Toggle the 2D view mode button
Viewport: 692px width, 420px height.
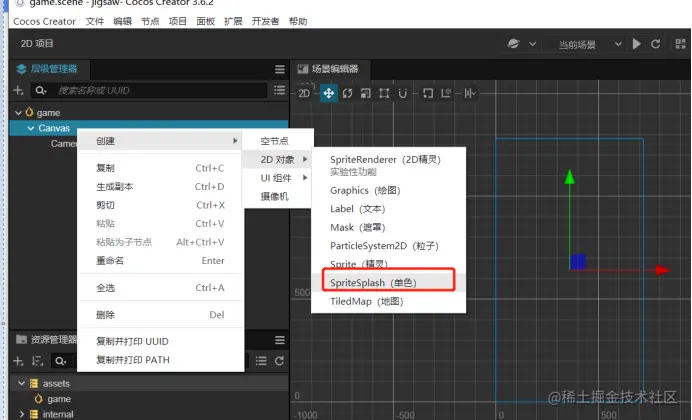(304, 93)
